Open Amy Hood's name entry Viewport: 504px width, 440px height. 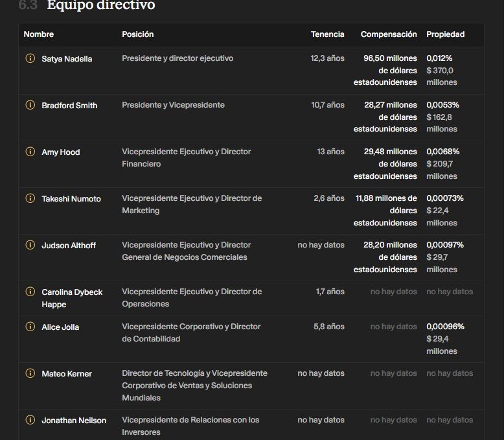(61, 152)
